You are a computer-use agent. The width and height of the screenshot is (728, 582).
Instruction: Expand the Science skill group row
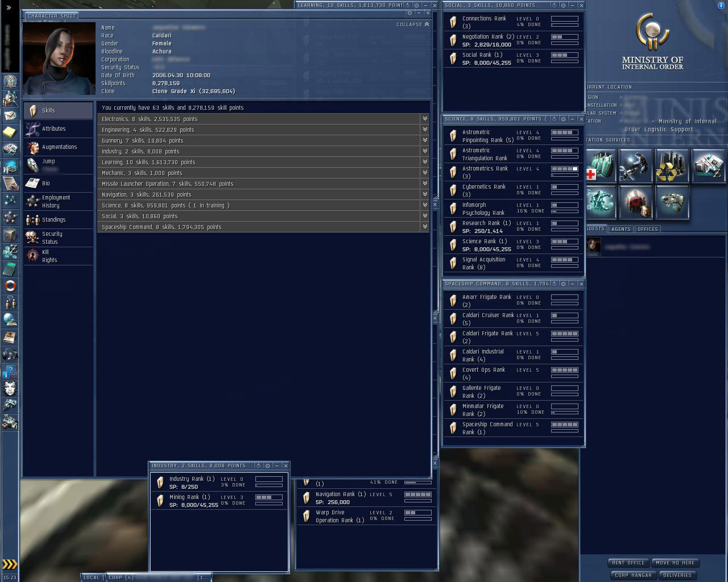(264, 205)
